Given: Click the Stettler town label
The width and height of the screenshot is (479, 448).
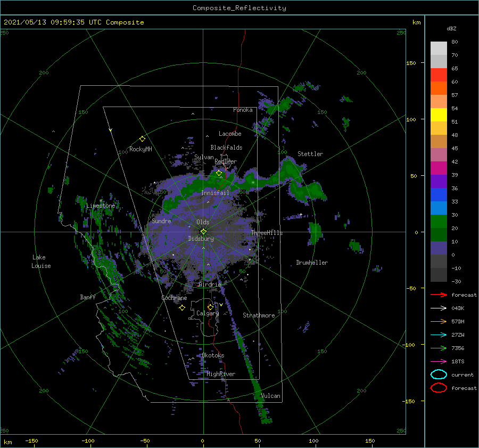Looking at the screenshot, I should point(310,154).
